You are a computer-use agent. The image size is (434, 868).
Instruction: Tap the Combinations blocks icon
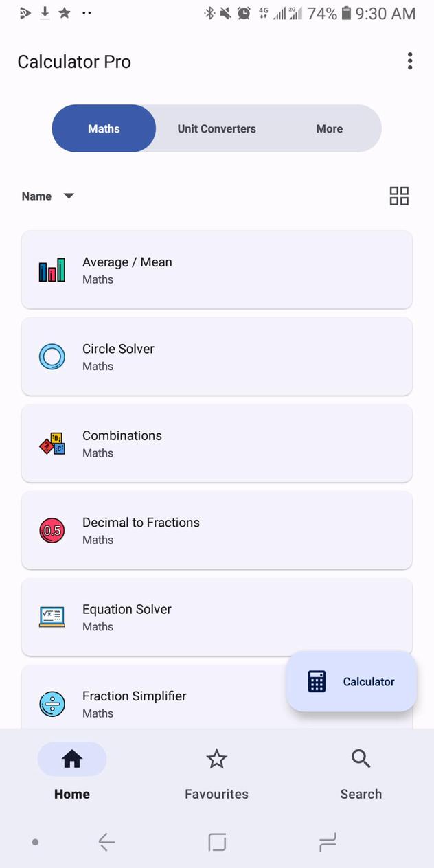pyautogui.click(x=52, y=444)
